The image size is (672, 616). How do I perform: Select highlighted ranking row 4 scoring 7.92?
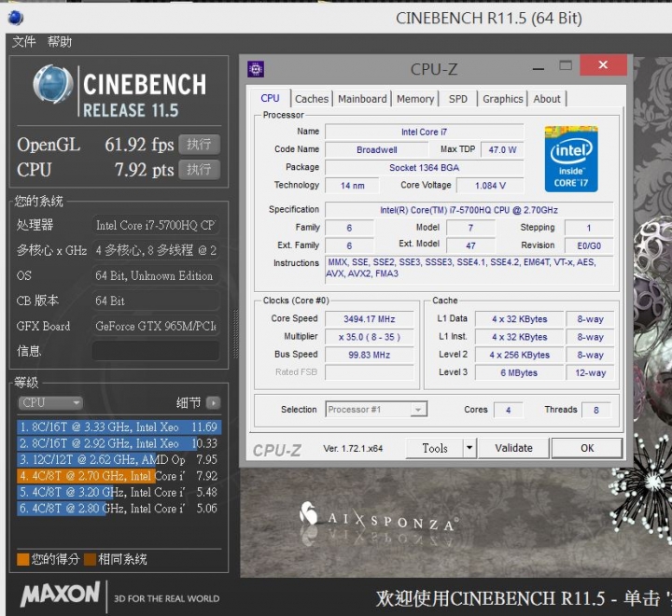click(119, 476)
